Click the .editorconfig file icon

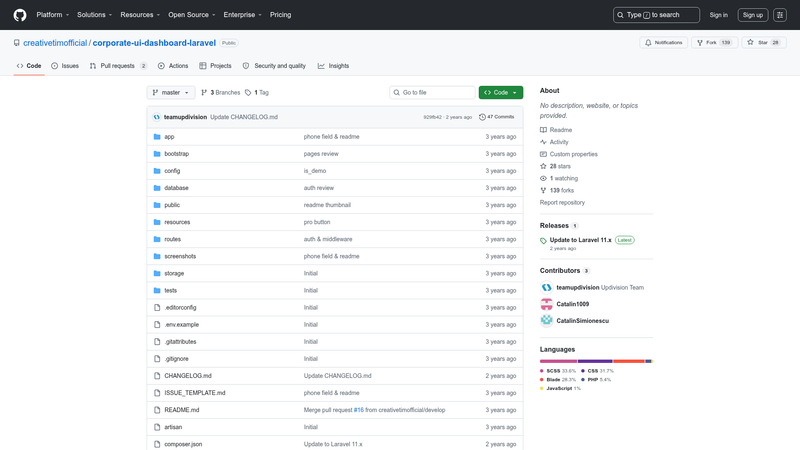[157, 308]
